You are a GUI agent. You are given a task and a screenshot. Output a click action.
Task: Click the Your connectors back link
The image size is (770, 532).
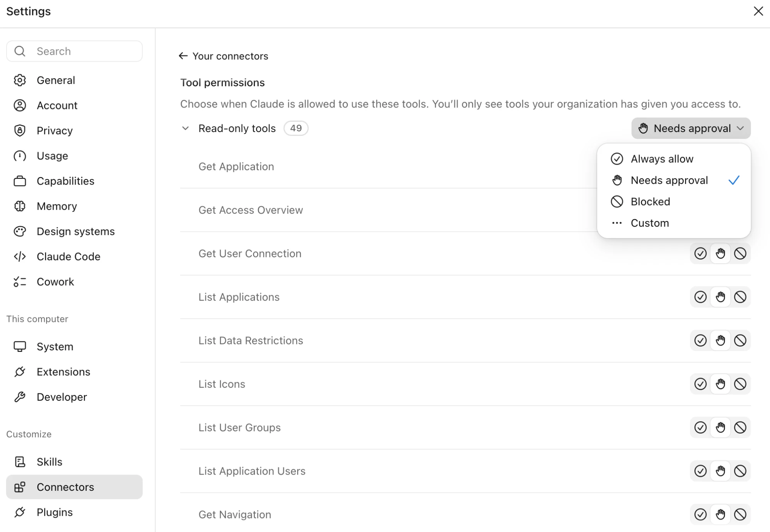point(223,56)
